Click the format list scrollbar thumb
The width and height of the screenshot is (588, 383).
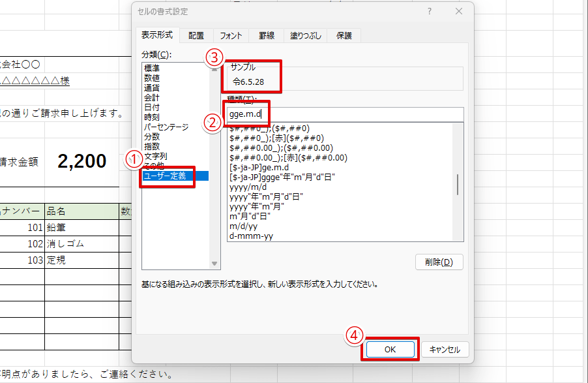[458, 185]
